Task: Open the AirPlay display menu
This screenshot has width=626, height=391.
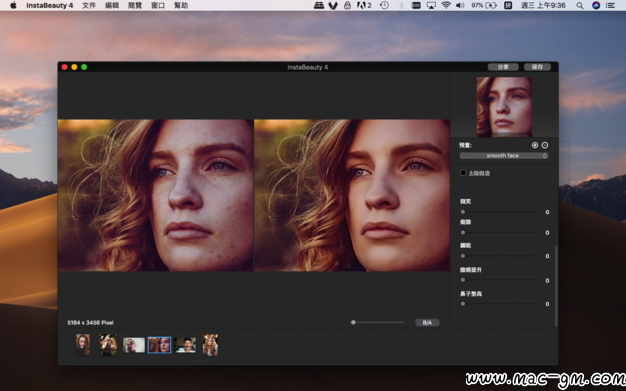Action: (x=431, y=5)
